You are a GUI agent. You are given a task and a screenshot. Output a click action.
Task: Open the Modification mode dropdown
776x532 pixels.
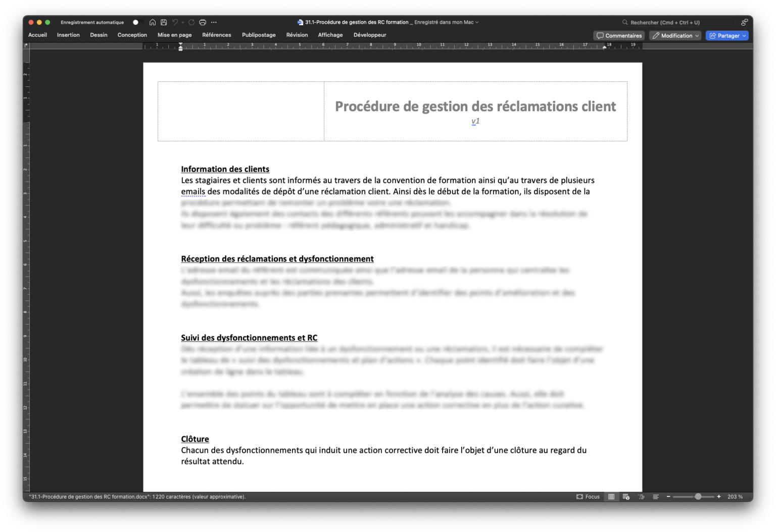click(x=675, y=35)
